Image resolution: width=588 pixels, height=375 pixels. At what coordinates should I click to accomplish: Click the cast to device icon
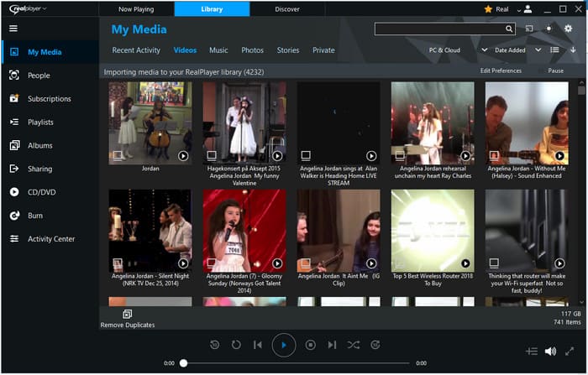point(528,29)
